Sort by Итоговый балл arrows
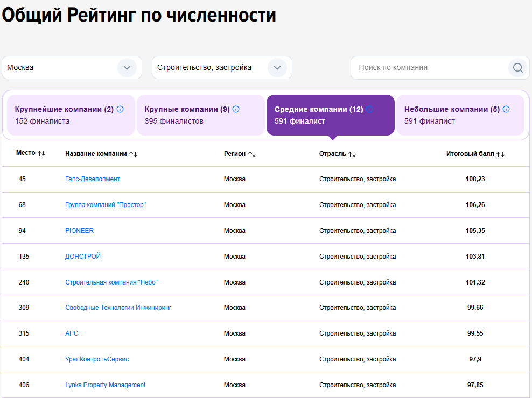Image resolution: width=532 pixels, height=398 pixels. coord(500,154)
